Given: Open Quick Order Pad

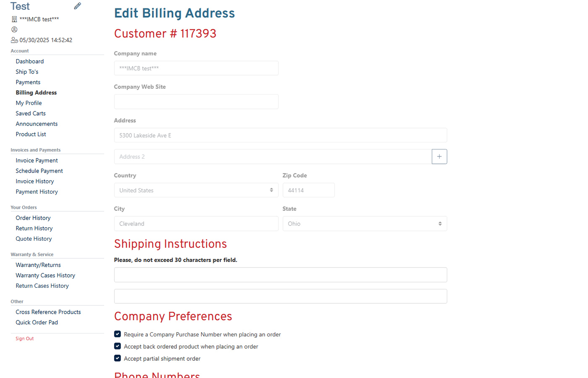Looking at the screenshot, I should point(37,323).
